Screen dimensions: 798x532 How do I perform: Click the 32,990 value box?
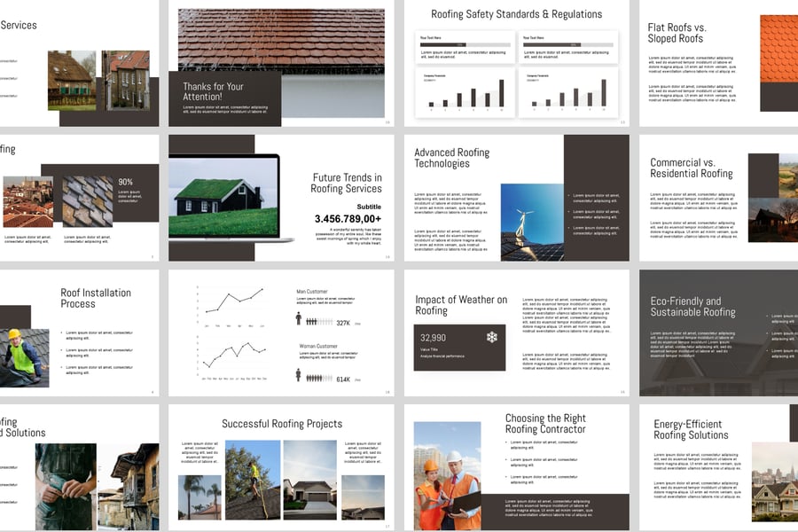[x=459, y=347]
